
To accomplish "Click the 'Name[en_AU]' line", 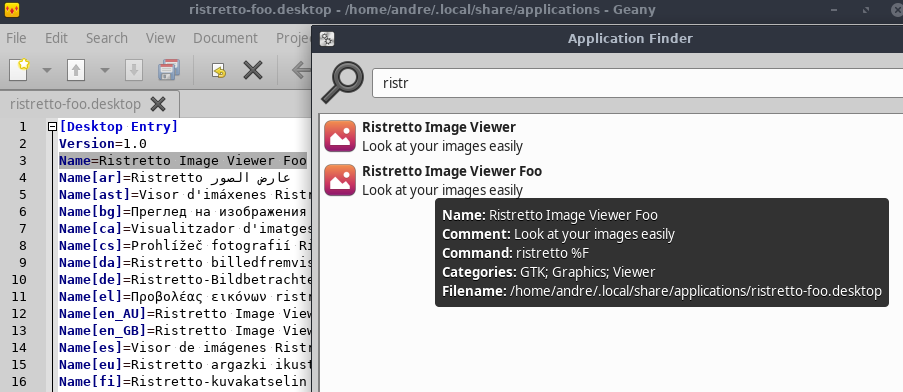I will pyautogui.click(x=184, y=314).
